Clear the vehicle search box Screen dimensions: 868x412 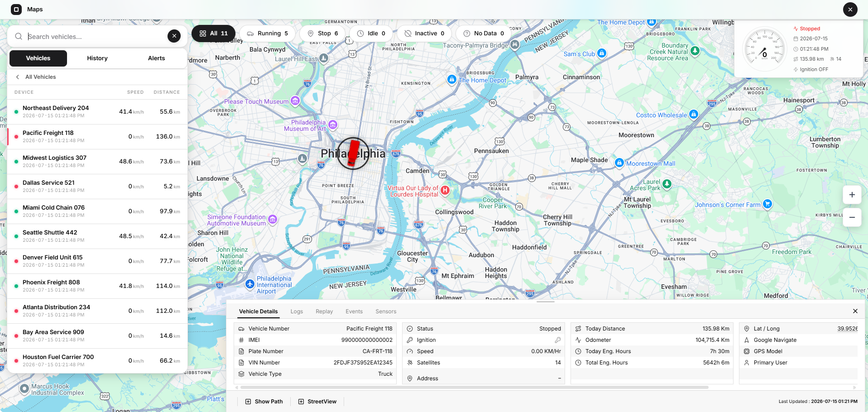174,36
